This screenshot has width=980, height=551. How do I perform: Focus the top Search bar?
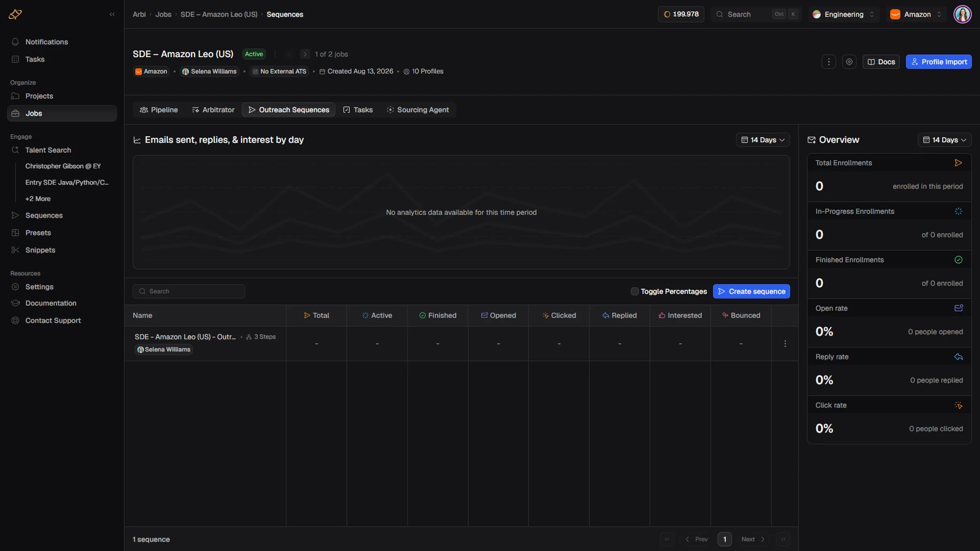[x=756, y=14]
